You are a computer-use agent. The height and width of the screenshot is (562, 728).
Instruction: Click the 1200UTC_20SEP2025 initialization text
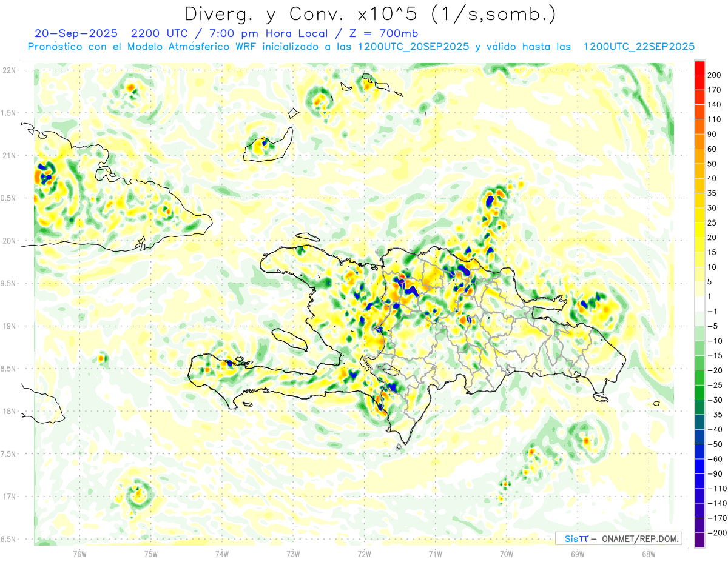pyautogui.click(x=413, y=47)
